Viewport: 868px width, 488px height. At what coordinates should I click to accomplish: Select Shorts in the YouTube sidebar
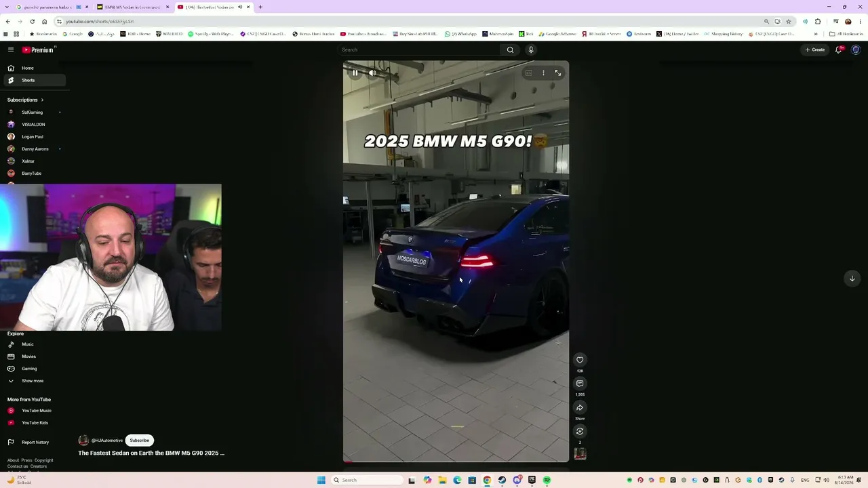(34, 80)
